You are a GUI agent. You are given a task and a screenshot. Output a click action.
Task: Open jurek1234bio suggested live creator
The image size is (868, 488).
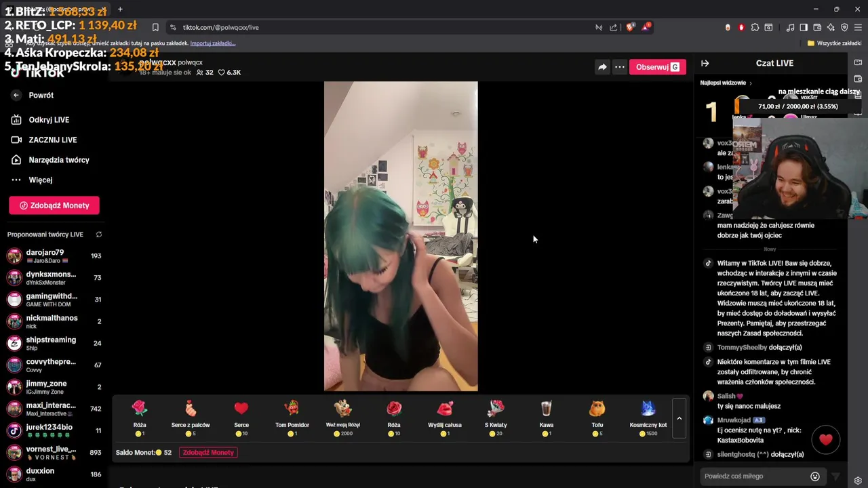click(53, 430)
